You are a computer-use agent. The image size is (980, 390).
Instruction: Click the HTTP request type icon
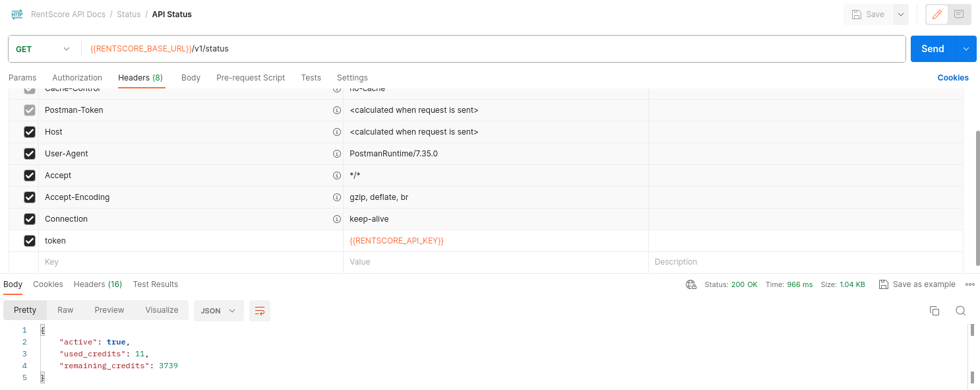(x=17, y=14)
